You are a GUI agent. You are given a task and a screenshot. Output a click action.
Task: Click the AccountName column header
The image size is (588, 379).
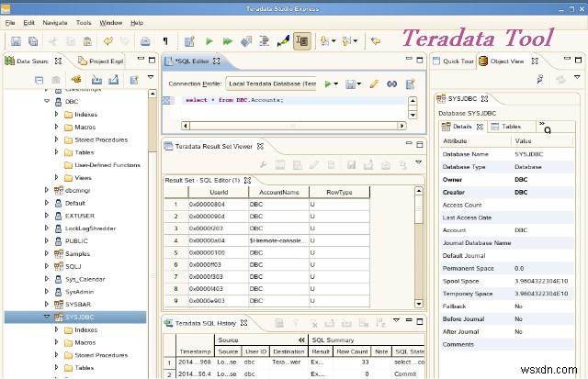coord(278,193)
